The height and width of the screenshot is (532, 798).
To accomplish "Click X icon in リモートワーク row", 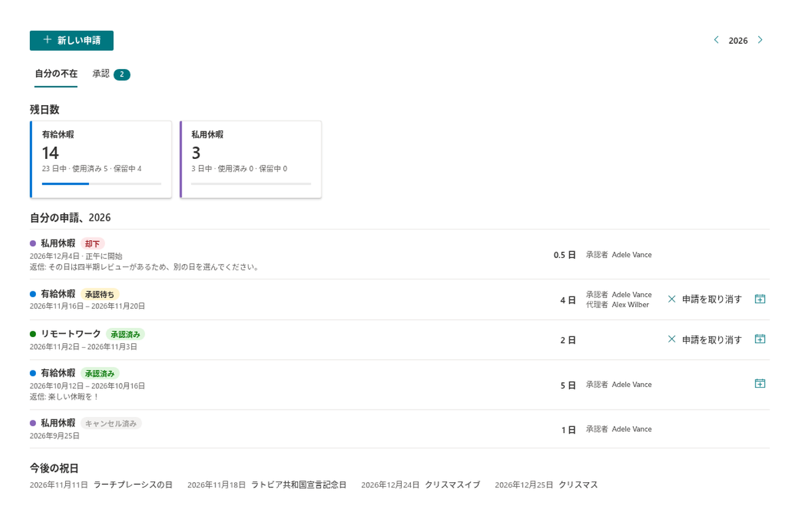I will pos(672,339).
